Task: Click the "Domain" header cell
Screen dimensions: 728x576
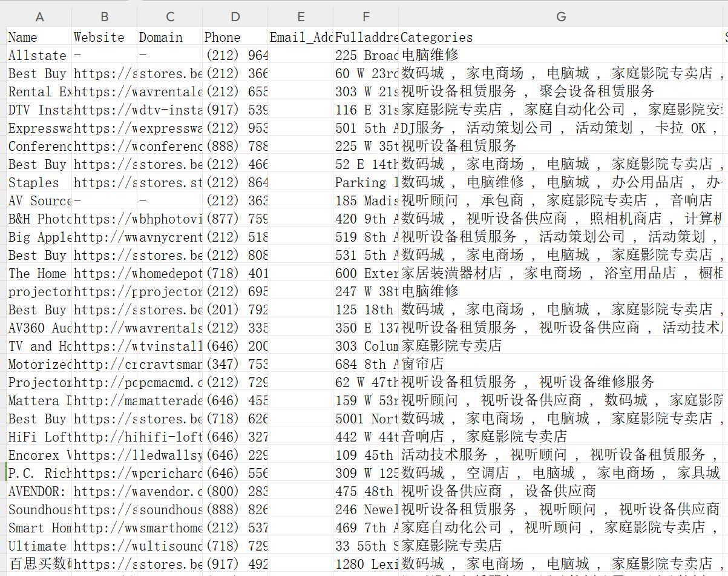Action: click(170, 37)
